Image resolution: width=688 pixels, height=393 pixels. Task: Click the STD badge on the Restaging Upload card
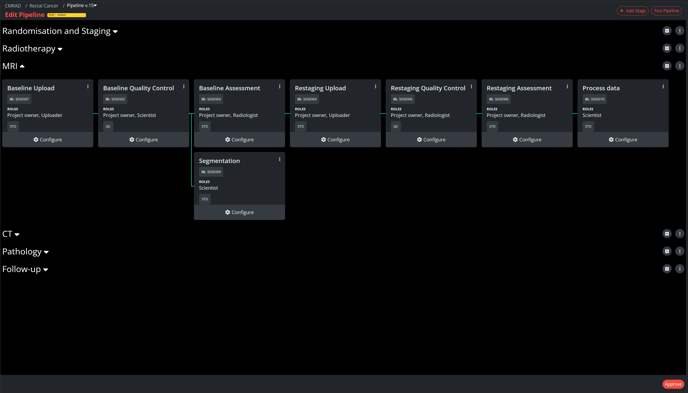(301, 126)
